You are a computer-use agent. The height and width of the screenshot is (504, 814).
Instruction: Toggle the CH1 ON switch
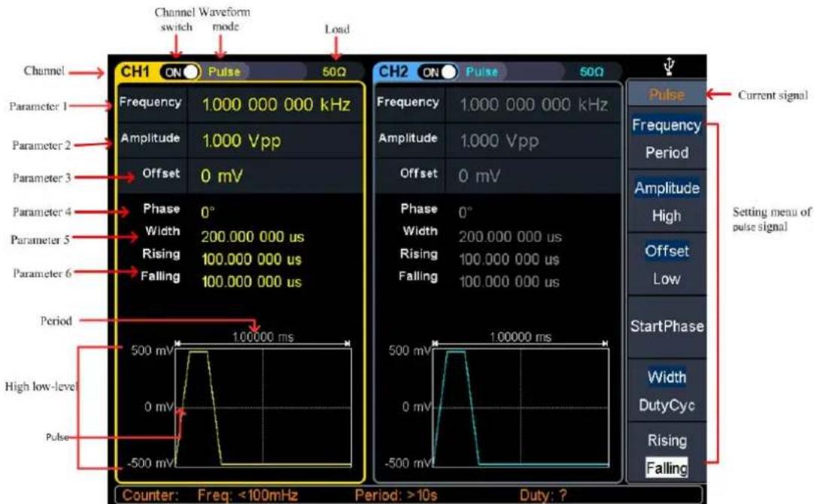coord(180,72)
